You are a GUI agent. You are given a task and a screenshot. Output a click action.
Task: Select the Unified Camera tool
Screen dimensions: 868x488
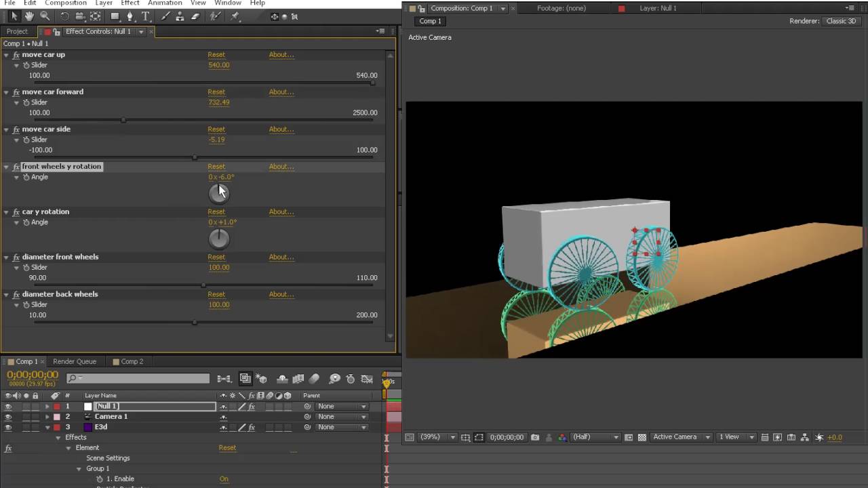(x=79, y=16)
